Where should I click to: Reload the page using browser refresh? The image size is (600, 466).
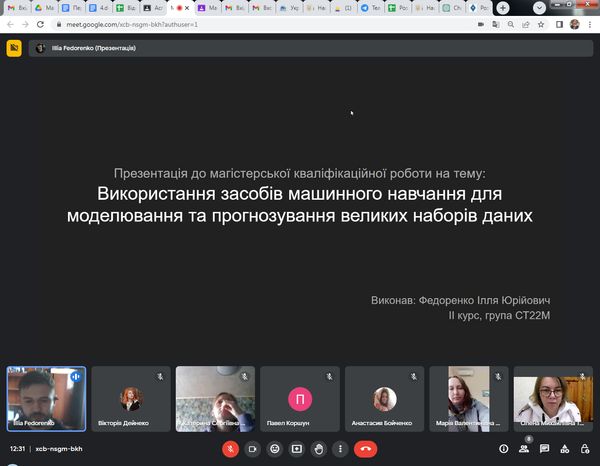tap(39, 23)
